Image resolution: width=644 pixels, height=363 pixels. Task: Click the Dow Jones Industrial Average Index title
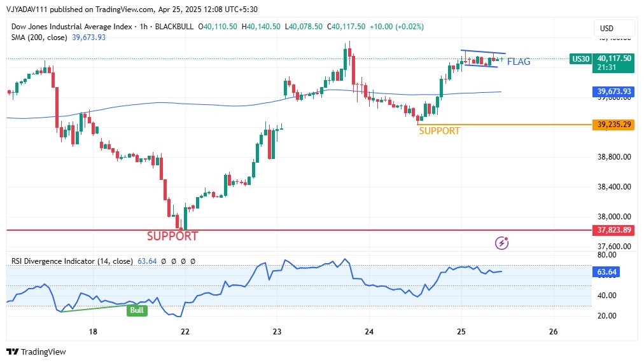pyautogui.click(x=72, y=27)
